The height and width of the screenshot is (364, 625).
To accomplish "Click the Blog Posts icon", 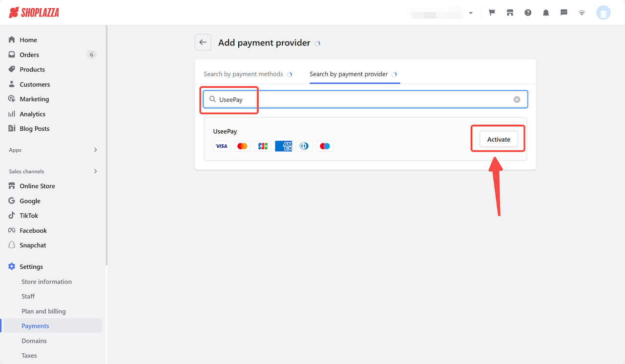I will pyautogui.click(x=12, y=129).
